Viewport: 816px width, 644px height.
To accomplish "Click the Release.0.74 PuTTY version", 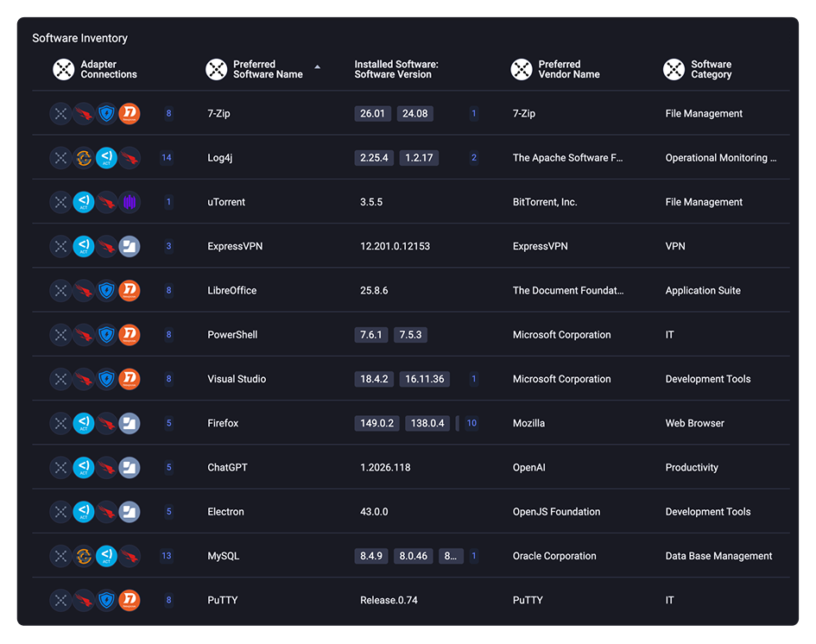I will tap(389, 600).
